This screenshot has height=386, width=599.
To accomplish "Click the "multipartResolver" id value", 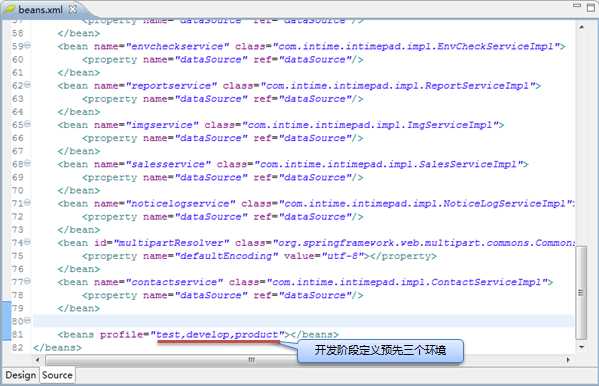I will click(172, 243).
